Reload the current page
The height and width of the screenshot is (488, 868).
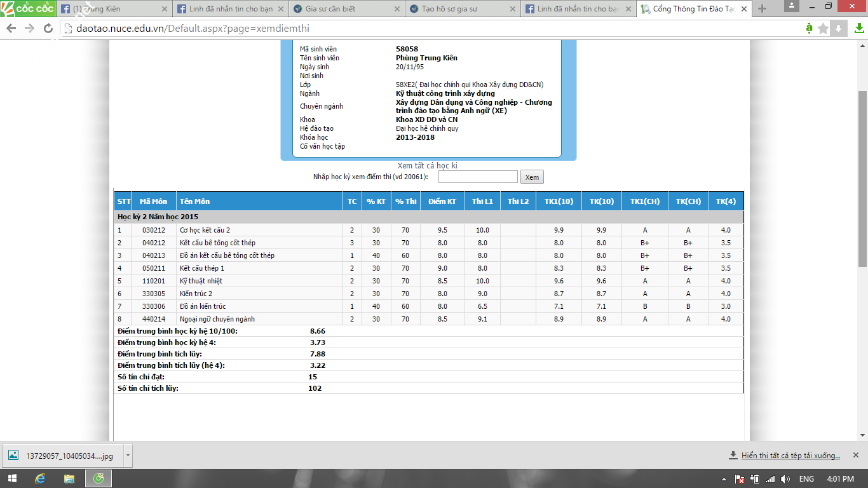pyautogui.click(x=48, y=29)
